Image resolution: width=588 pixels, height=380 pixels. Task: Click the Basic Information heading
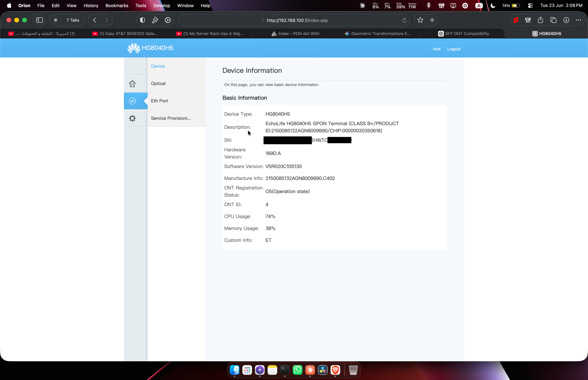[244, 98]
